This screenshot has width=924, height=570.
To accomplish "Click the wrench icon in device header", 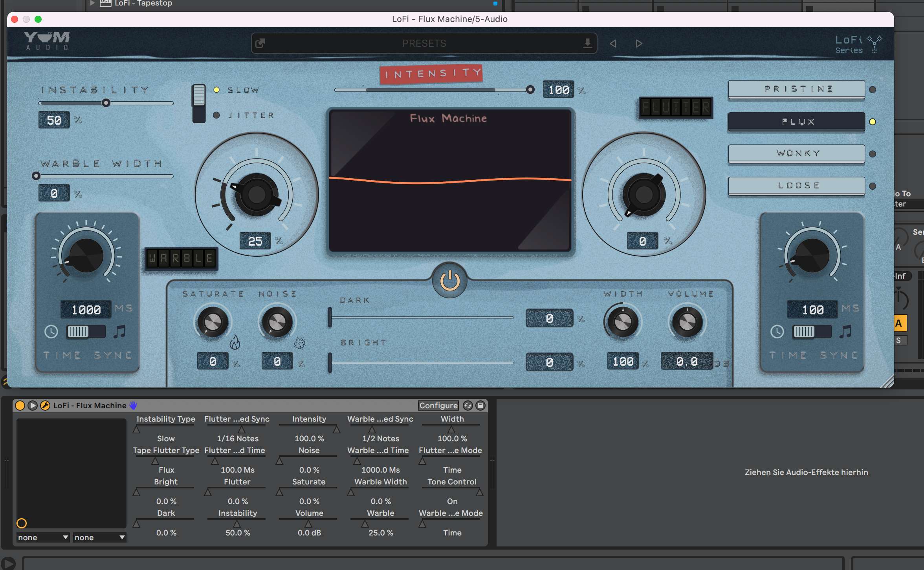I will click(x=45, y=406).
